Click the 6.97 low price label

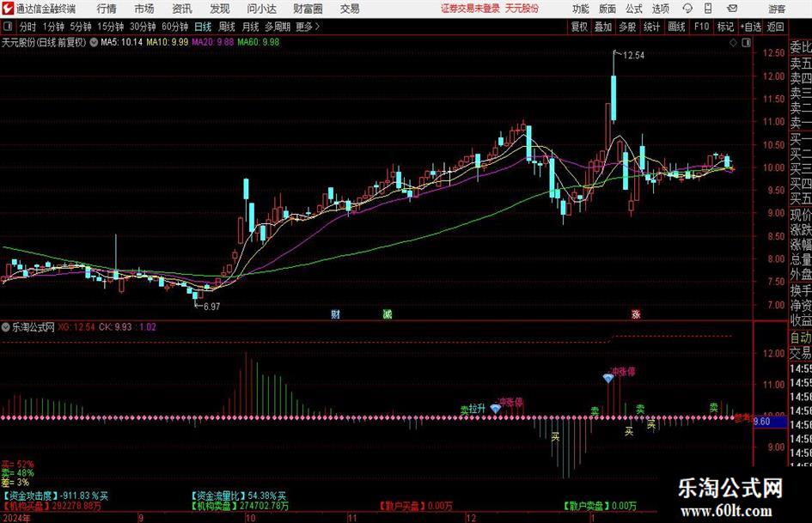tap(211, 307)
